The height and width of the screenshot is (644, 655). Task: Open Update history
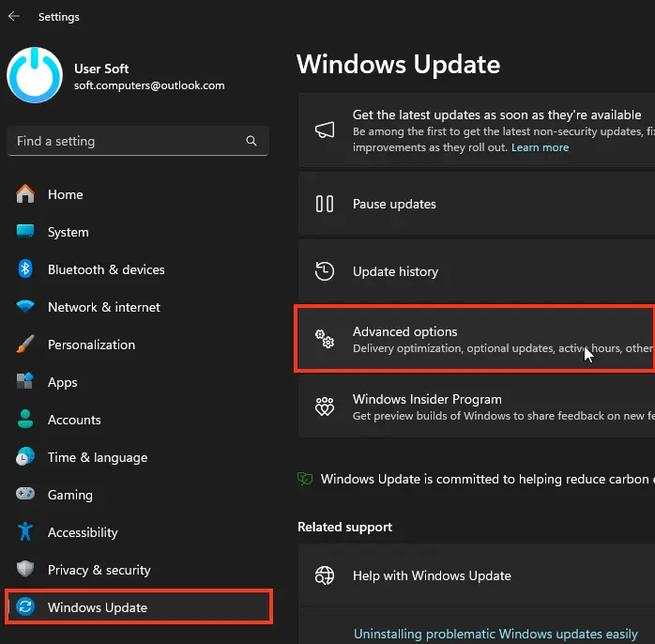(x=395, y=271)
